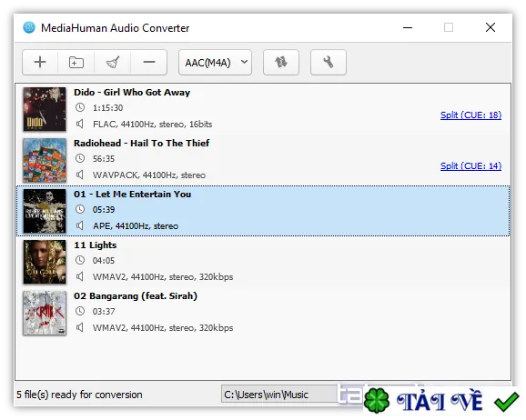Select '02 Bangarang (feat. Sirah)' title
The width and height of the screenshot is (526, 420).
(136, 296)
